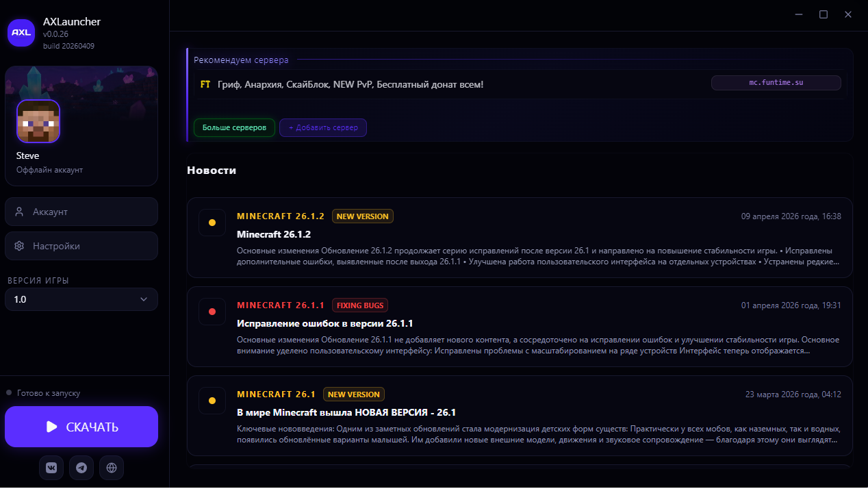Click the yellow dot icon for Minecraft 26.1.2 news
This screenshot has width=868, height=489.
pos(212,223)
